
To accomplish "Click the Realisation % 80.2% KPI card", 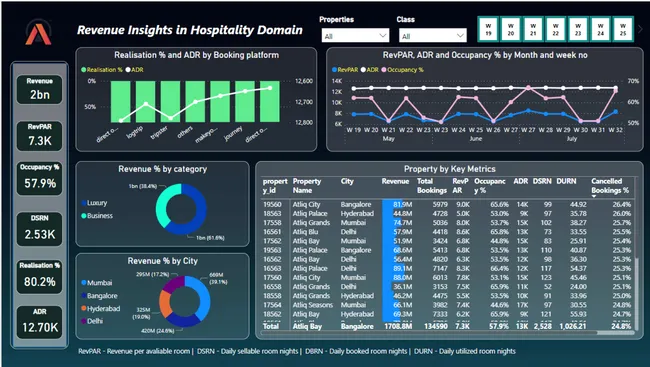I will coord(39,277).
